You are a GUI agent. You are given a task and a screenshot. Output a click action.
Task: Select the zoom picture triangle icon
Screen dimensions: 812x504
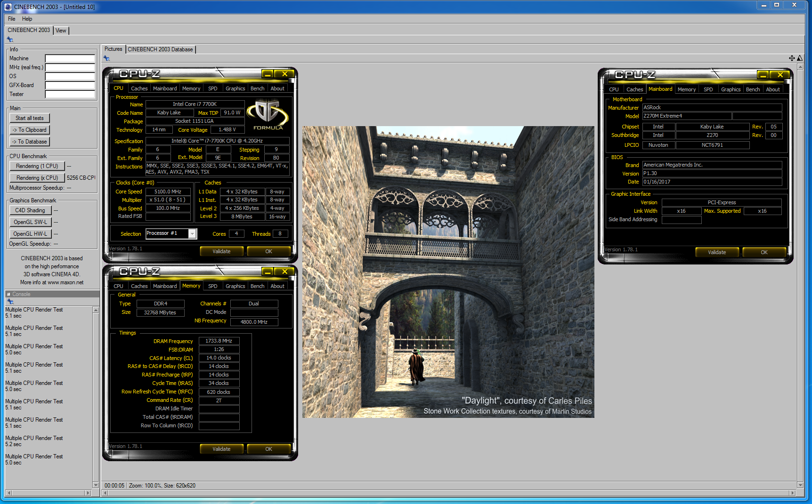(799, 58)
